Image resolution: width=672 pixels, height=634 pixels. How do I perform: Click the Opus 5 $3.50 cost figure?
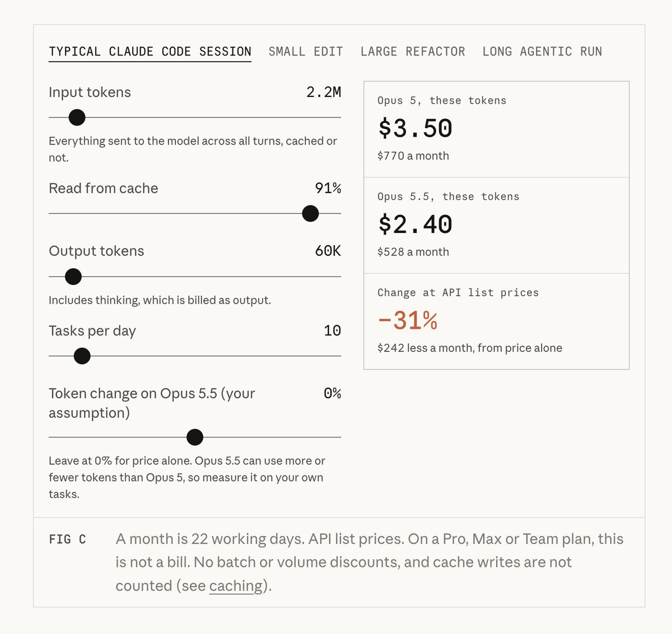(x=415, y=128)
